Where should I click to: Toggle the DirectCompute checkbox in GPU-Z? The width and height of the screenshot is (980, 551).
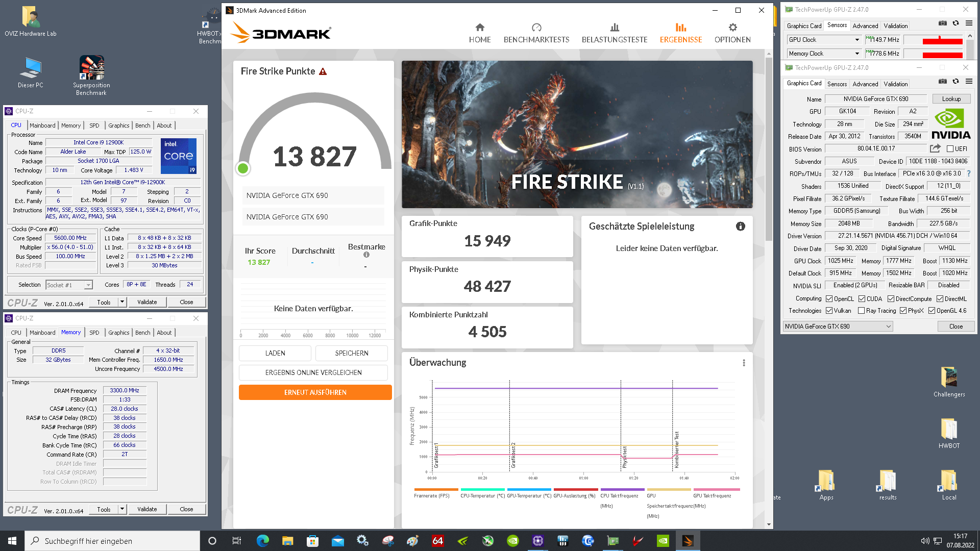[x=891, y=299]
